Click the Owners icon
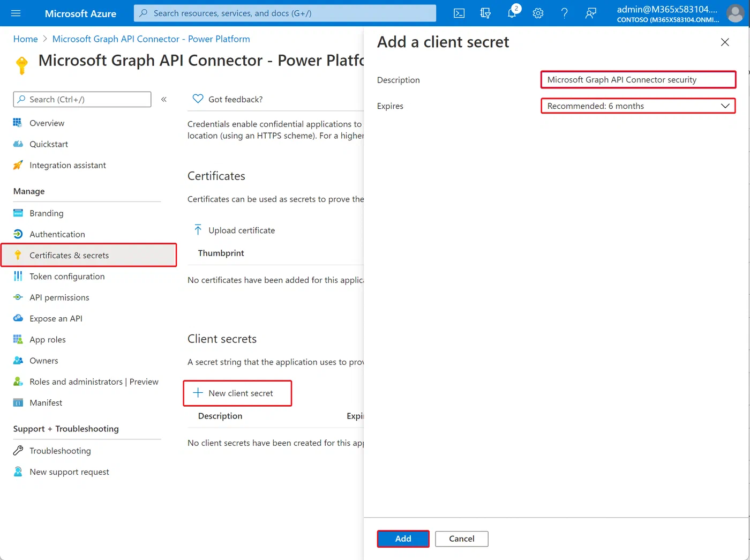Viewport: 750px width, 560px height. point(18,361)
